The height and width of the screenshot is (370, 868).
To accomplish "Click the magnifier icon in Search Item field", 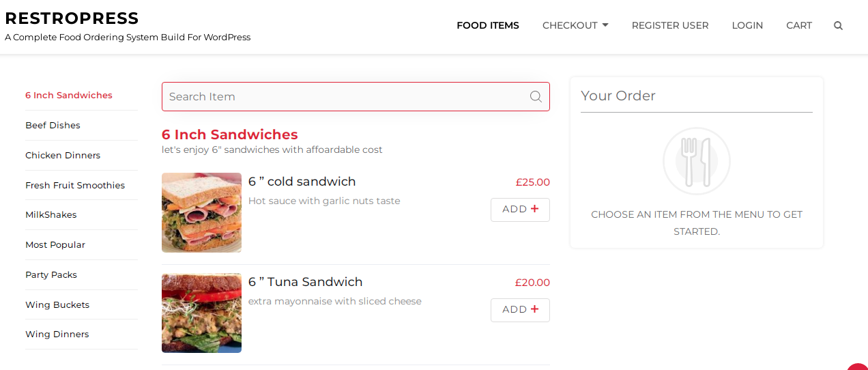I will pos(536,96).
